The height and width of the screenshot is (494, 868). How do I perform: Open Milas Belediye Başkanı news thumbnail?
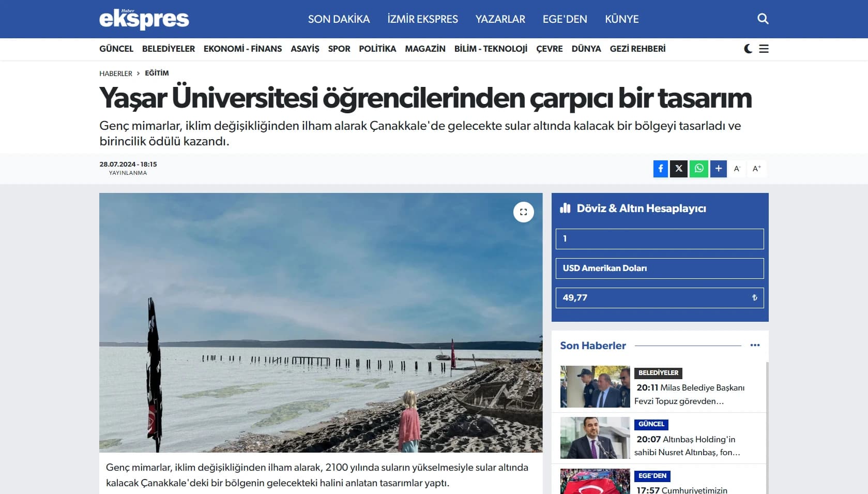(595, 387)
